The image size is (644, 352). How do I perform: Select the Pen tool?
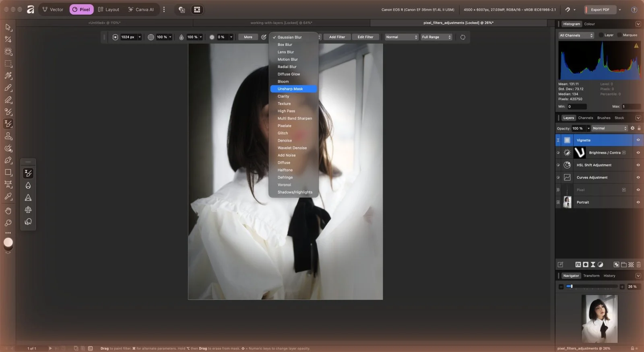pyautogui.click(x=8, y=160)
